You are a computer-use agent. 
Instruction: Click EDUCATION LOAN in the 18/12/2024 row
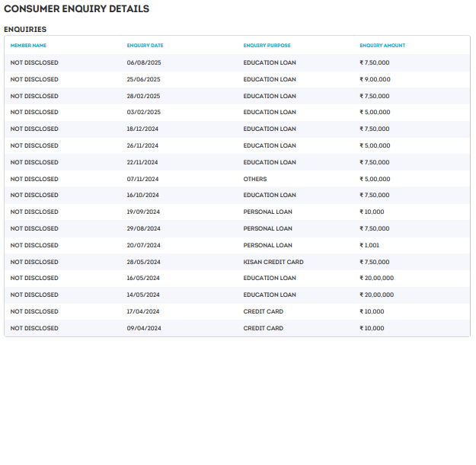(270, 129)
